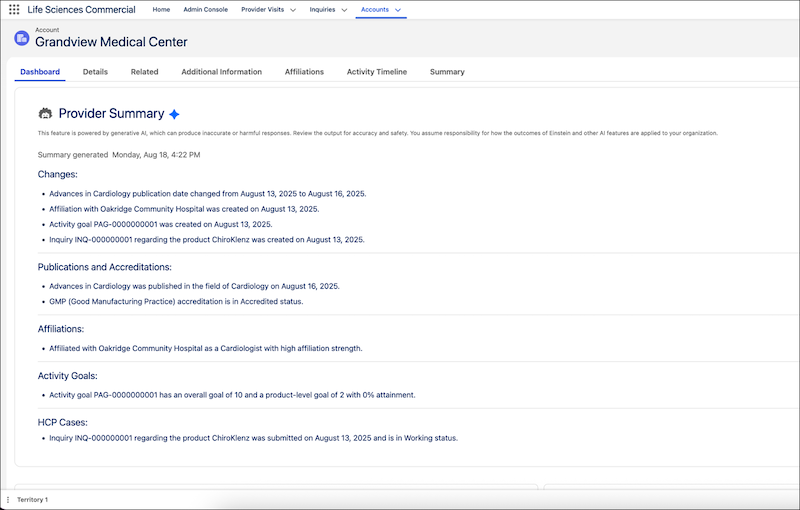Screen dimensions: 800x510
Task: Click the GMP accreditation status line
Action: click(176, 301)
